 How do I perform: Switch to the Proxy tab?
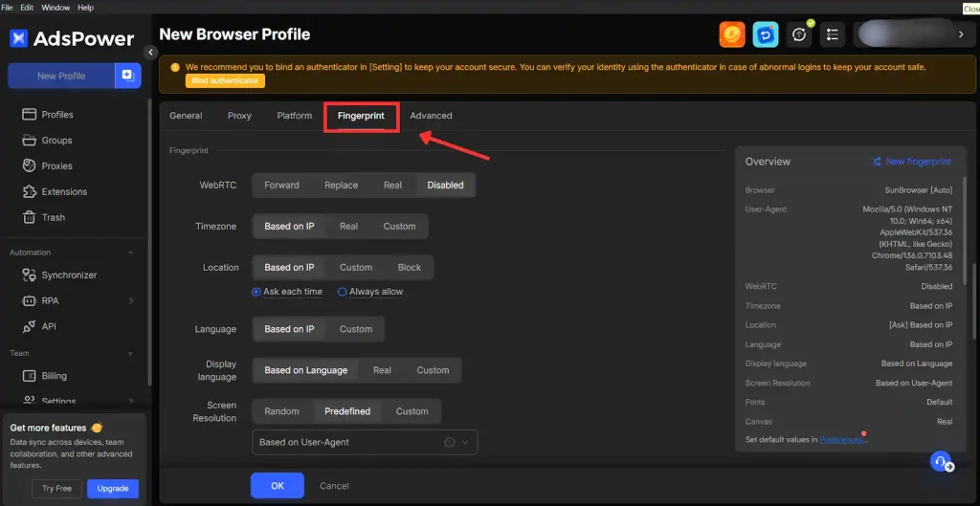(239, 116)
